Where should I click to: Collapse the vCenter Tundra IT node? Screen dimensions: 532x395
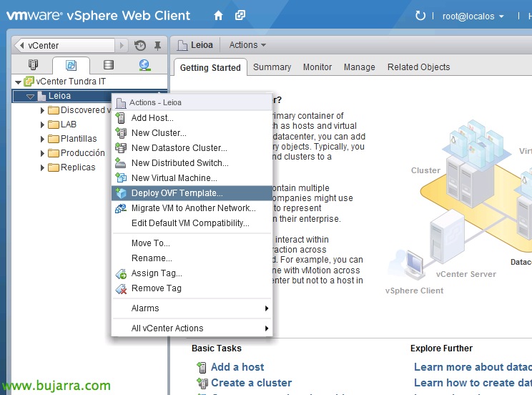[x=18, y=82]
